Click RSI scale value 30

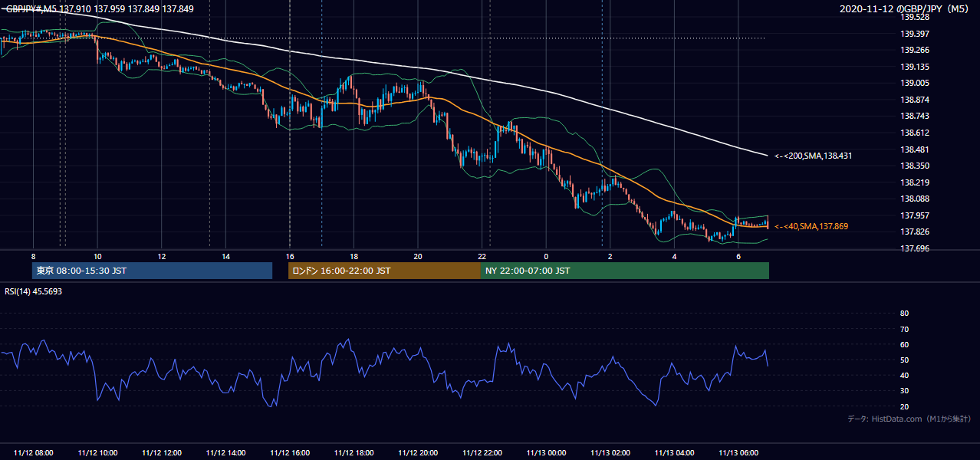[904, 391]
